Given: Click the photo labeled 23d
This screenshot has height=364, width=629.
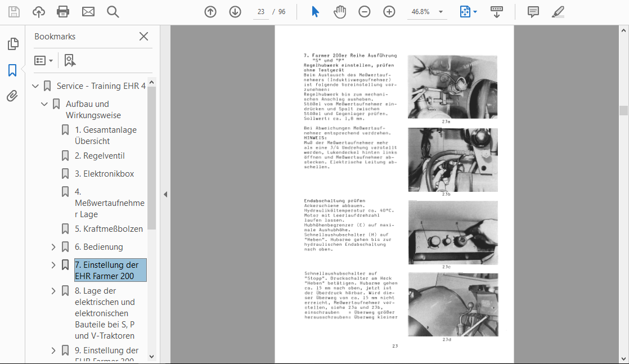Looking at the screenshot, I should click(x=453, y=304).
